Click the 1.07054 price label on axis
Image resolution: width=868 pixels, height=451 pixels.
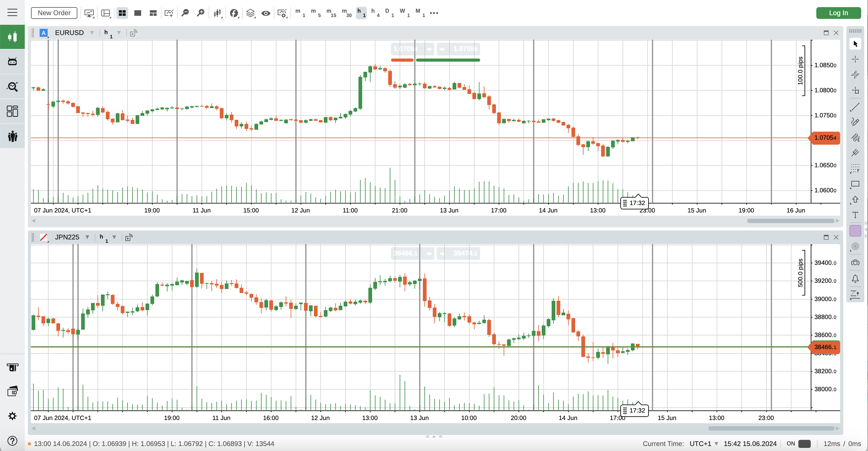tap(825, 138)
